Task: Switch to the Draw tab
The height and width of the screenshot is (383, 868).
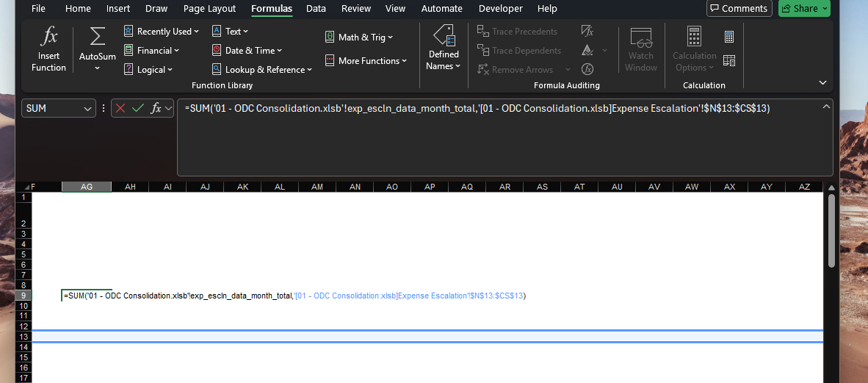Action: 156,8
